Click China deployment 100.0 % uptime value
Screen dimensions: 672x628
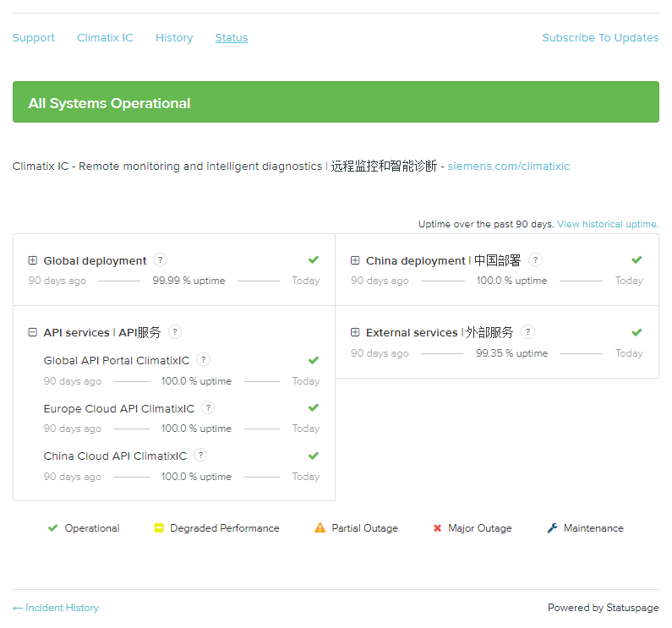tap(511, 281)
